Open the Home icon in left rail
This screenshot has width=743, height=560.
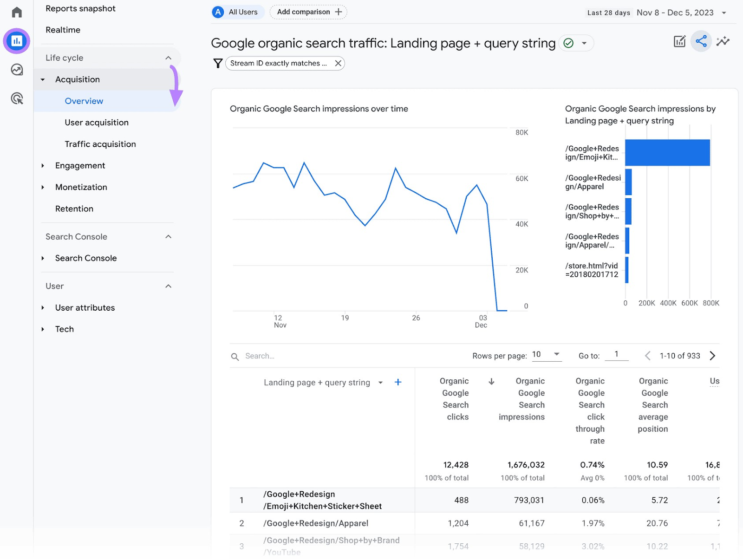17,12
